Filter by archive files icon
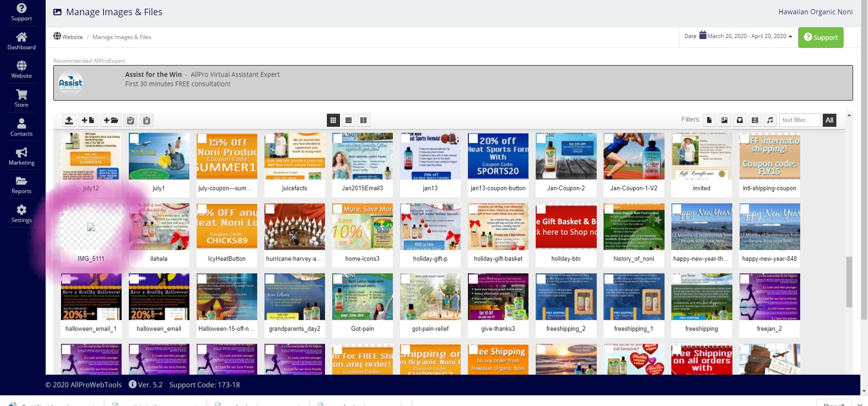Image resolution: width=868 pixels, height=406 pixels. pyautogui.click(x=740, y=120)
